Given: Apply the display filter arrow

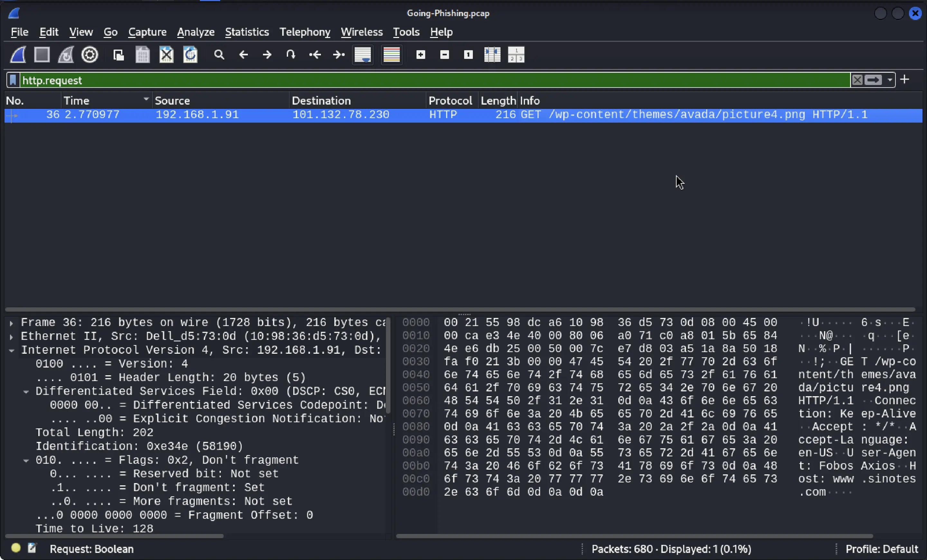Looking at the screenshot, I should tap(873, 80).
